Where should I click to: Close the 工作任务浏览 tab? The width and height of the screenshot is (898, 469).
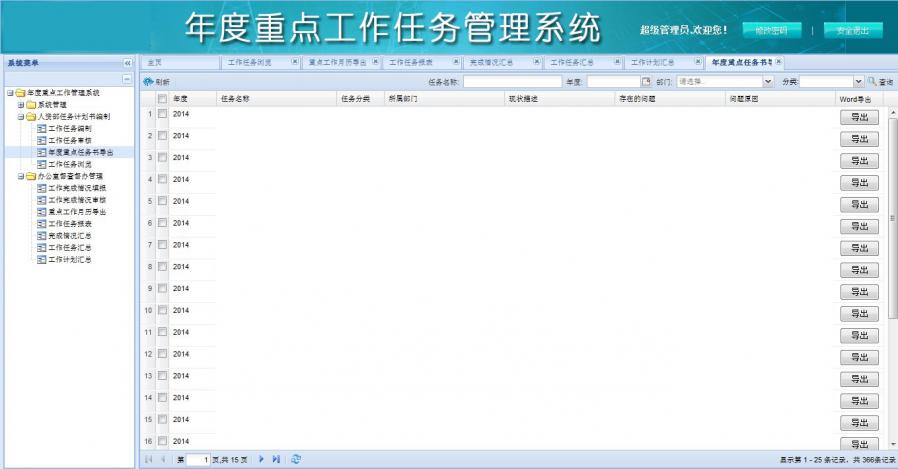click(x=294, y=62)
